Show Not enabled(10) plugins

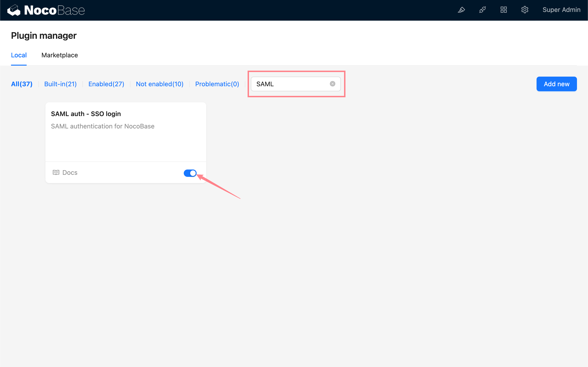click(160, 84)
